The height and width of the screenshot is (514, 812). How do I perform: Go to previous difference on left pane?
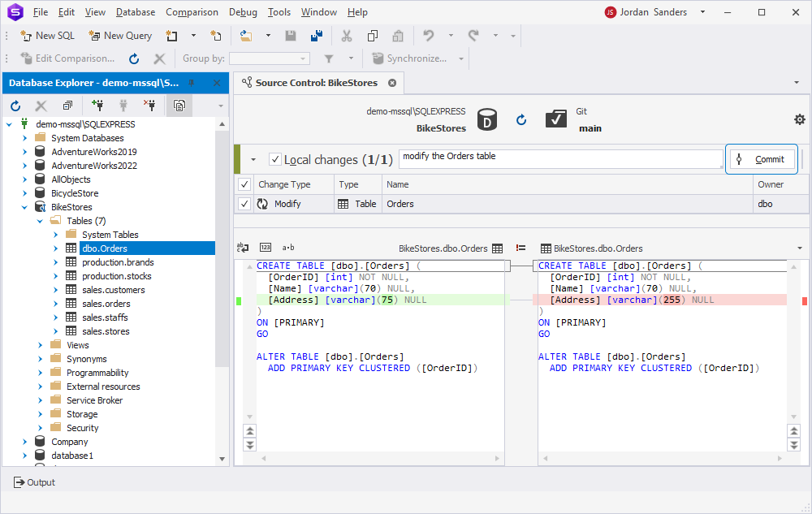250,430
